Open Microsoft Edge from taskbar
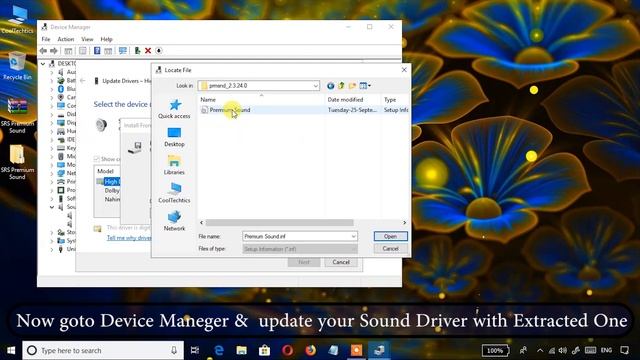 [x=219, y=350]
